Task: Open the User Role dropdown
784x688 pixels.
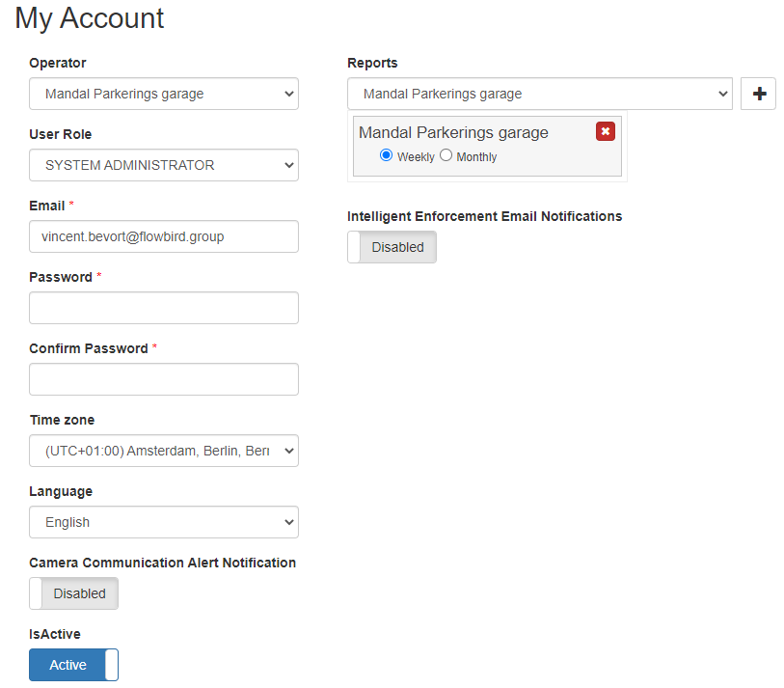Action: 164,165
